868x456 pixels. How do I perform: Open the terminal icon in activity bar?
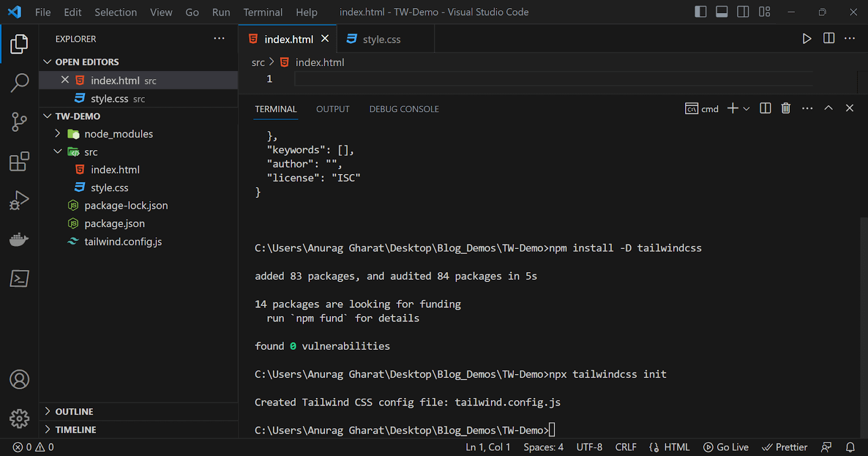click(19, 278)
